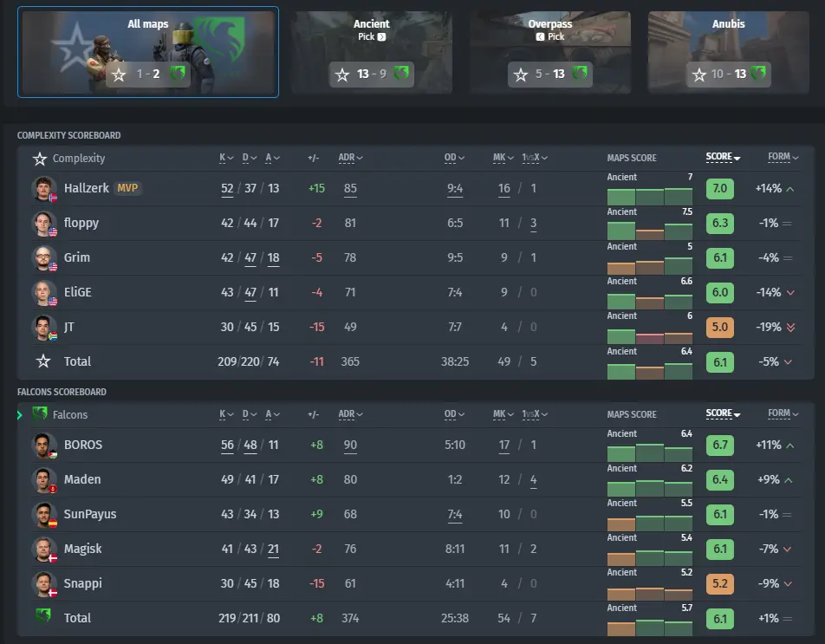The image size is (825, 644).
Task: Open BOROS's player avatar
Action: click(x=43, y=446)
